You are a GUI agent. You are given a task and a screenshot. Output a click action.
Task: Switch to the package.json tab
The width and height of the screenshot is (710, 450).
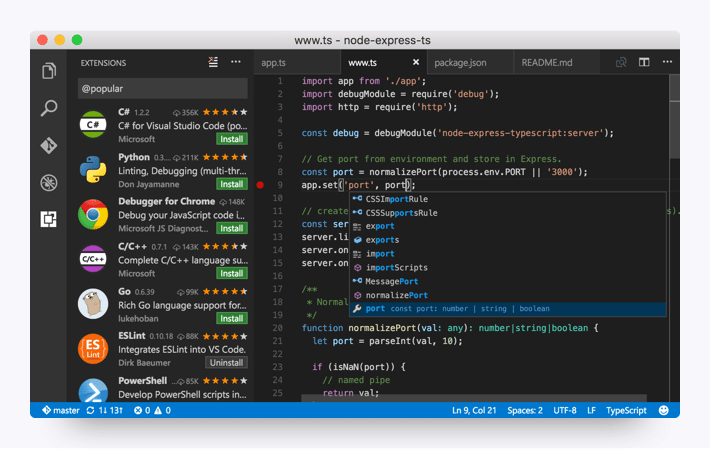pos(470,62)
